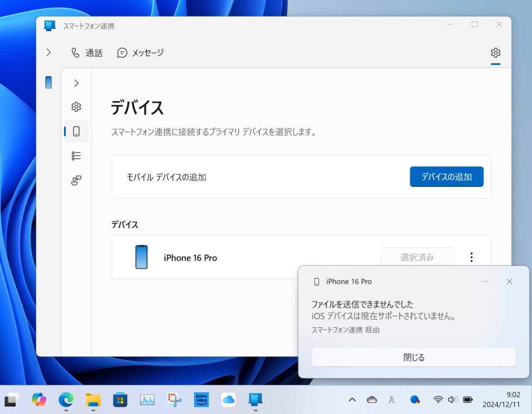Click the OneDrive cloud tray icon
The image size is (532, 414).
point(372,399)
